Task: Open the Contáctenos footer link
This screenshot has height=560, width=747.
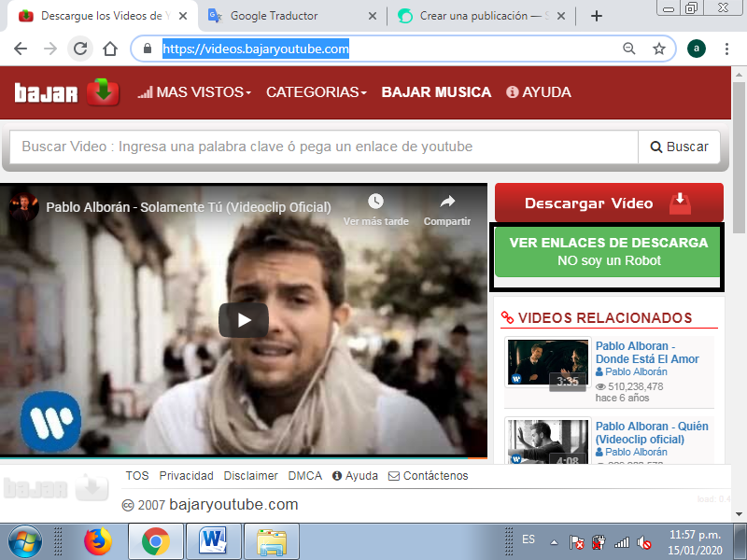Action: click(429, 476)
